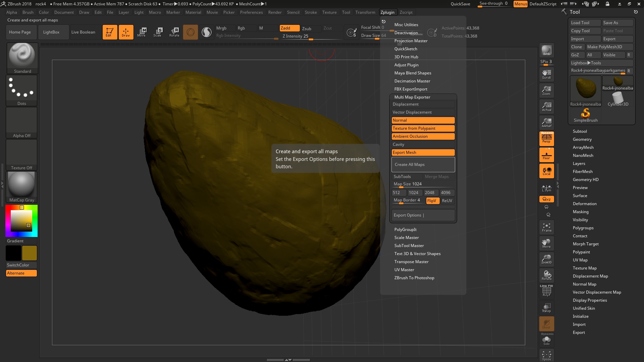Toggle the Floor grid icon

coord(546,155)
